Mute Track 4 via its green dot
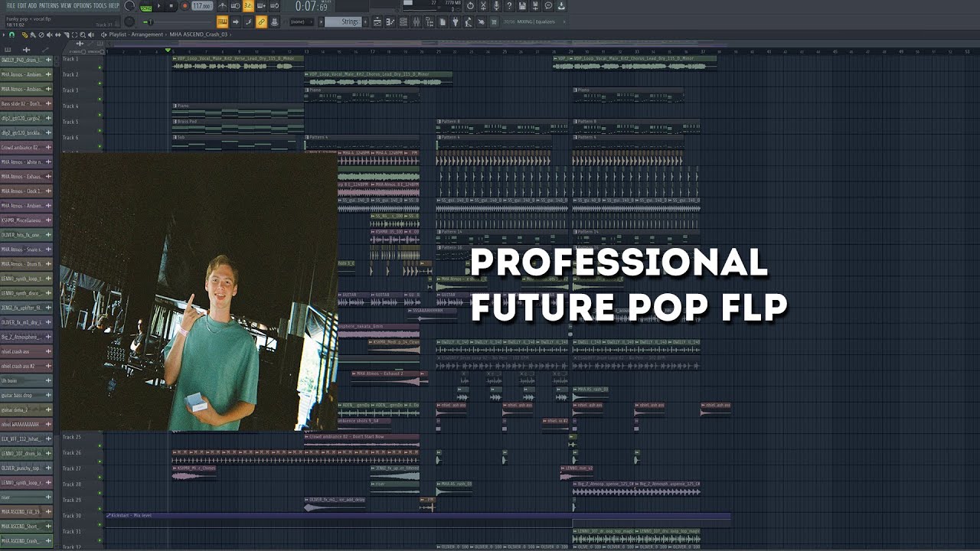Image resolution: width=980 pixels, height=551 pixels. pyautogui.click(x=100, y=114)
